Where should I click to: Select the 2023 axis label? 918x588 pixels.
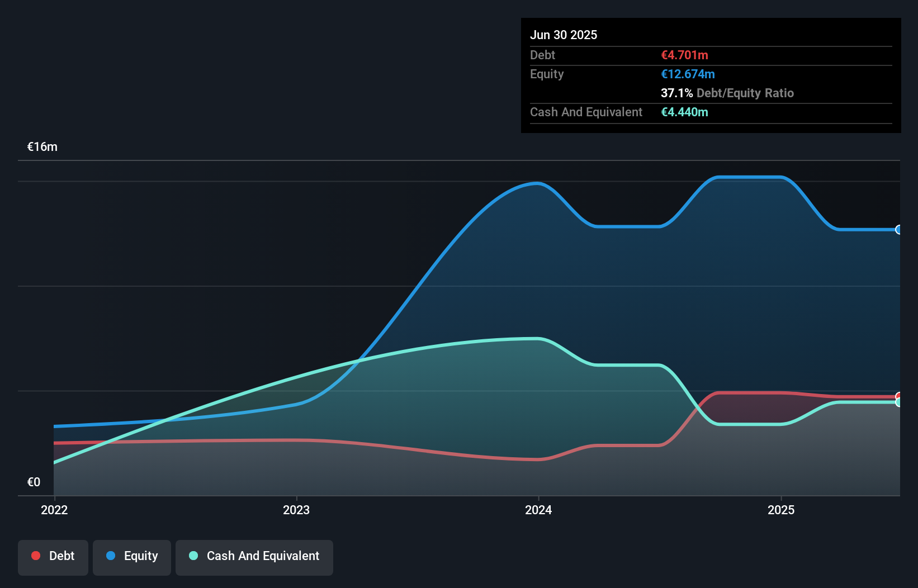[x=297, y=510]
